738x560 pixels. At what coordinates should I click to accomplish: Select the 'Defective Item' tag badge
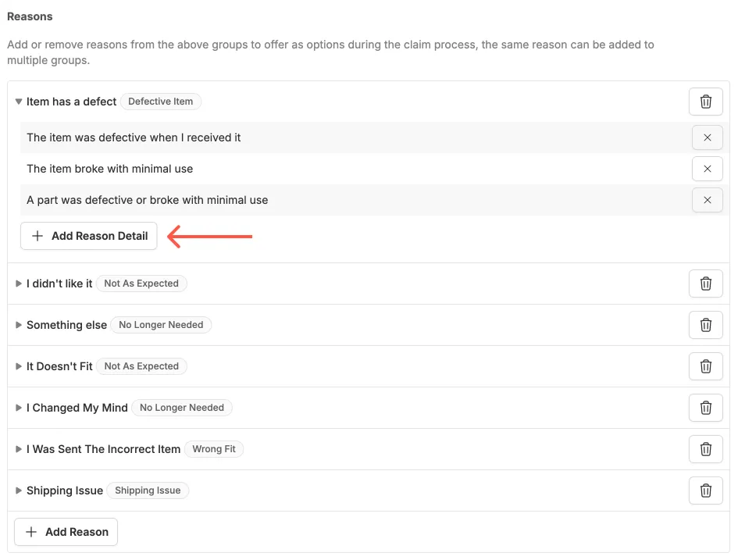161,101
